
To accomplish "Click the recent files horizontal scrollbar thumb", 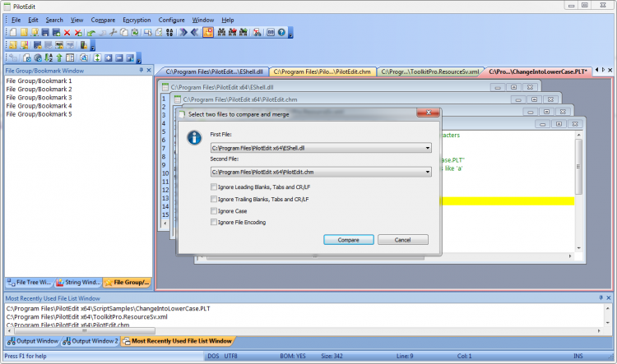I will (x=84, y=331).
